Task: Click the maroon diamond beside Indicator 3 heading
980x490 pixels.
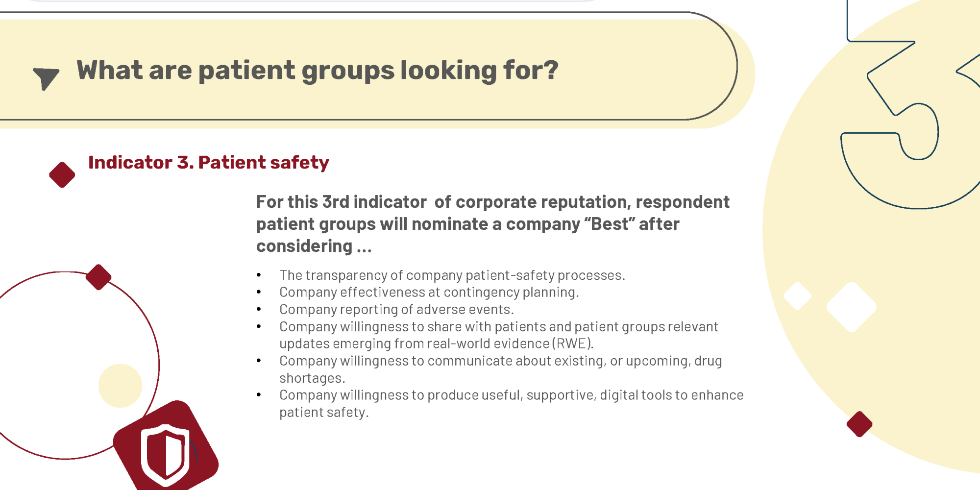Action: point(62,175)
